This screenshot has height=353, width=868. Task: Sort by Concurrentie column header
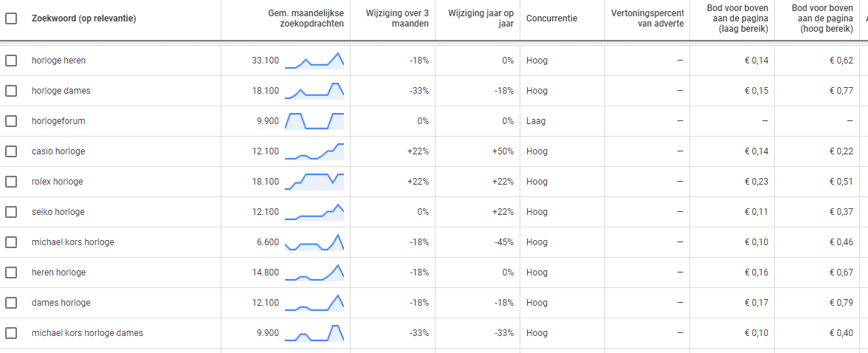tap(552, 18)
